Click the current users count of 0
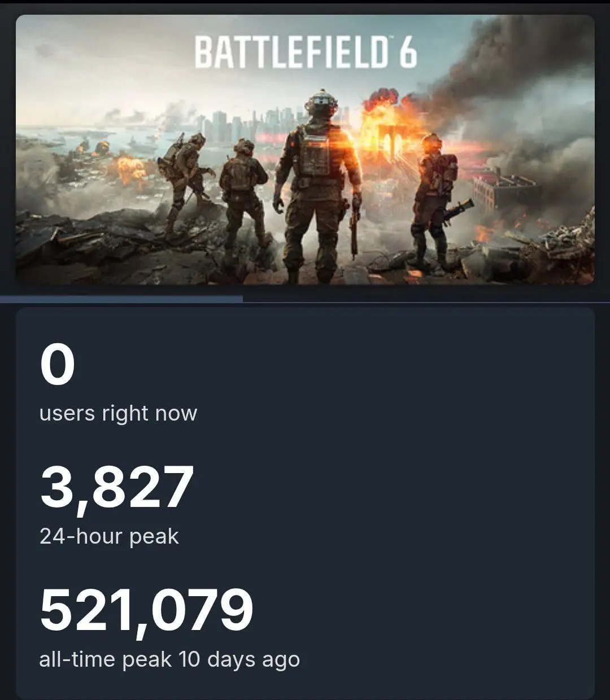The image size is (610, 700). [57, 365]
